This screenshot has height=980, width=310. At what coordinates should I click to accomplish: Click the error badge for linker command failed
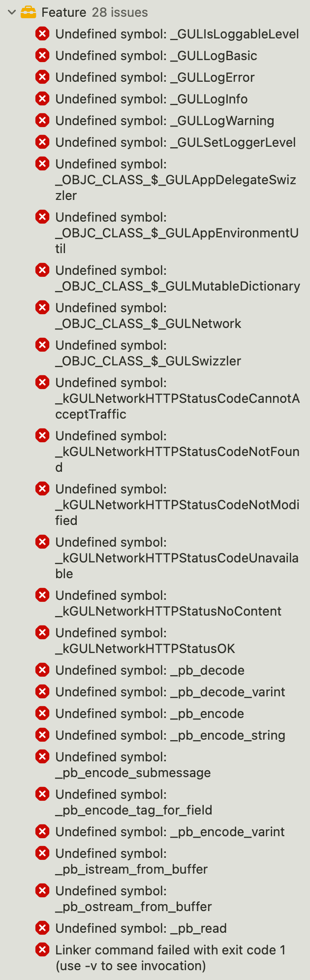42,949
